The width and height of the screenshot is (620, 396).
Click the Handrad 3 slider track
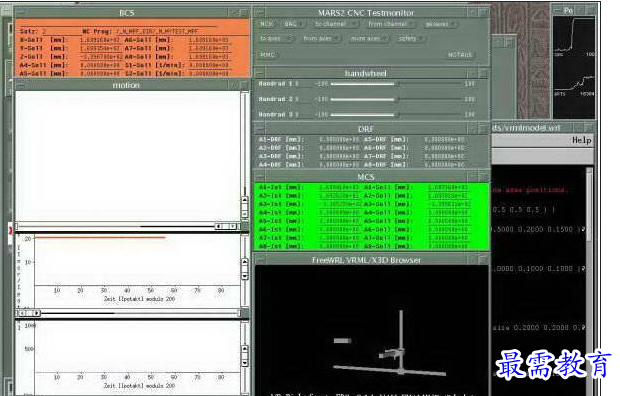(x=397, y=115)
